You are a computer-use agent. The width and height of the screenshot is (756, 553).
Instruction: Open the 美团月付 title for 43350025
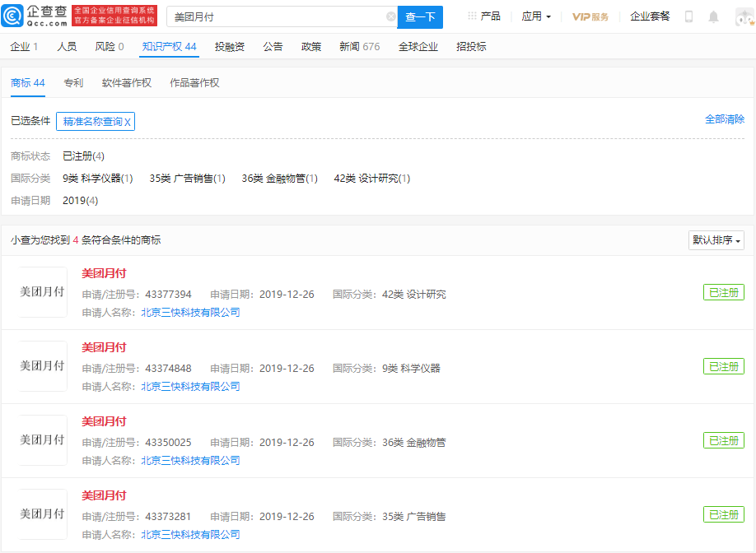[104, 421]
